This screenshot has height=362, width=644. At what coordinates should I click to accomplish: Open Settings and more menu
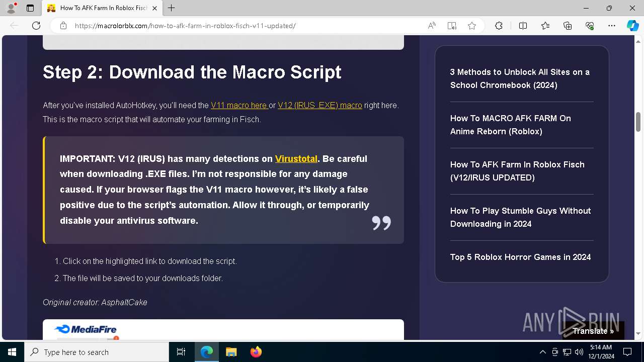pyautogui.click(x=612, y=26)
